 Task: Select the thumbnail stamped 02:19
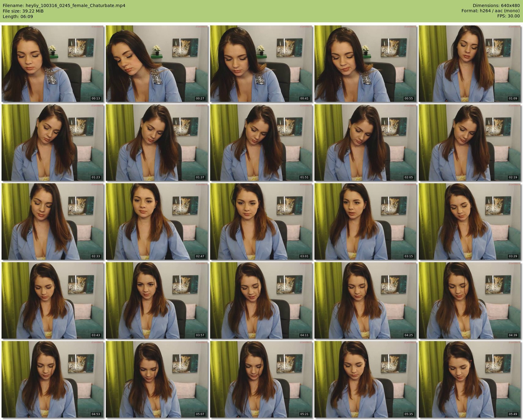coord(470,143)
